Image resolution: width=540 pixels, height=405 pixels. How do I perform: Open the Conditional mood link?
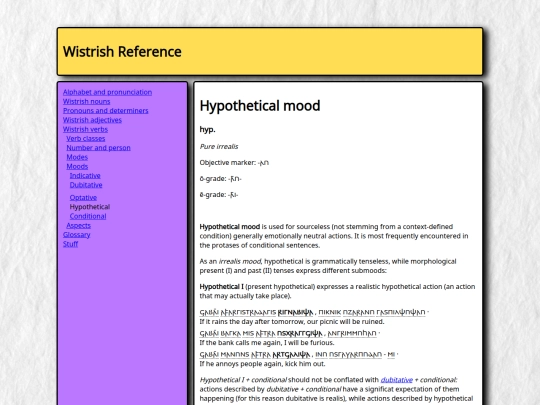coord(88,216)
